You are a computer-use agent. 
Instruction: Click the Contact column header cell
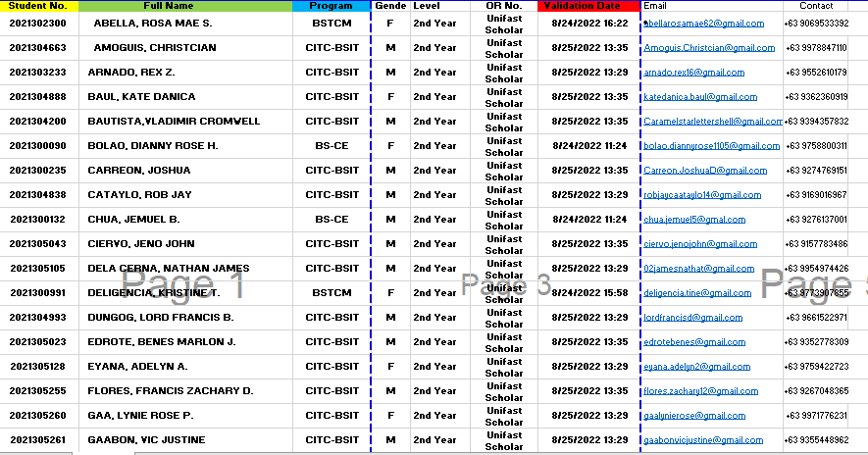(x=816, y=6)
